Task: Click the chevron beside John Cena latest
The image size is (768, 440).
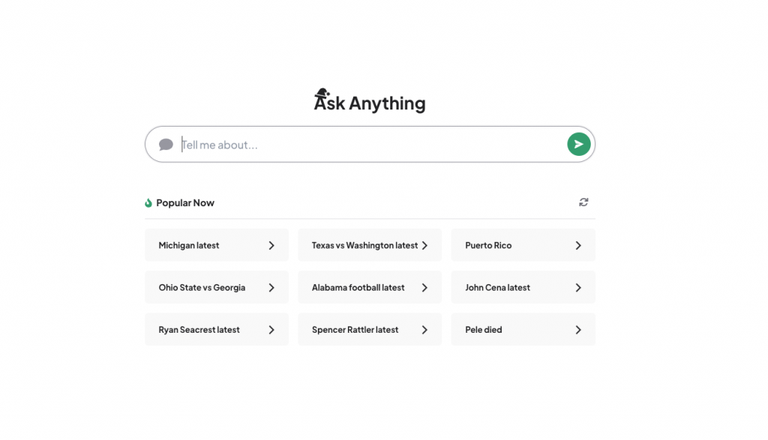Action: coord(578,287)
